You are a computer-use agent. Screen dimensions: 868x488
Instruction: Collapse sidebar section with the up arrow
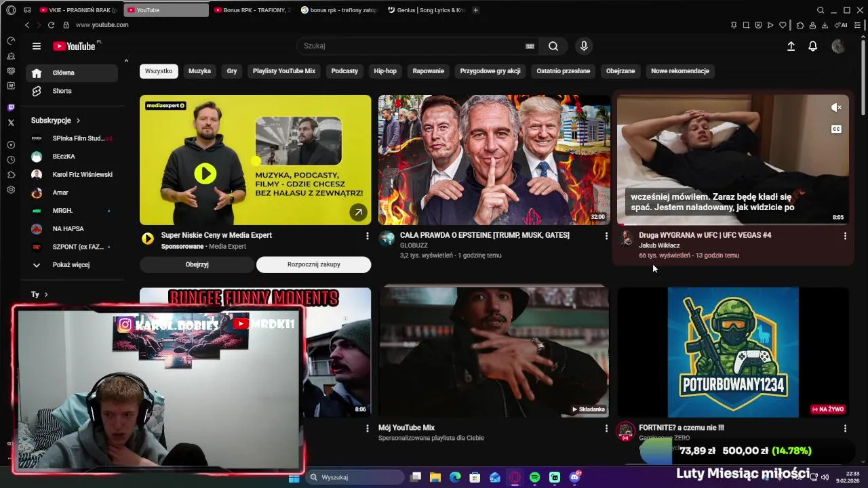click(x=126, y=61)
